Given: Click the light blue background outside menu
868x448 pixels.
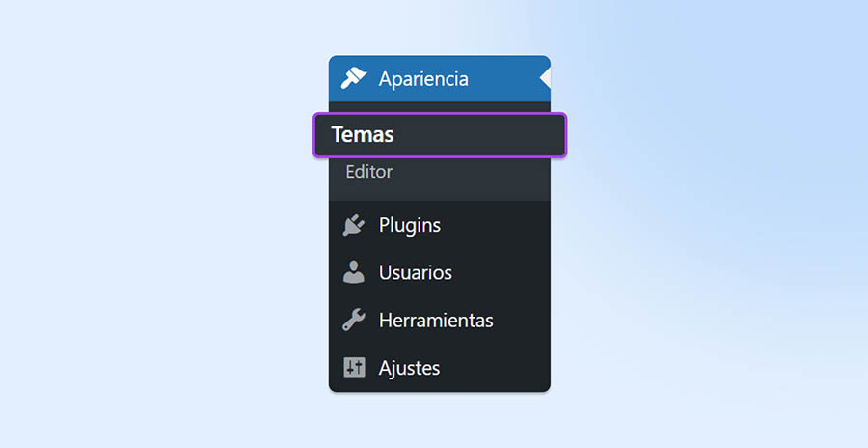Looking at the screenshot, I should pyautogui.click(x=145, y=222).
